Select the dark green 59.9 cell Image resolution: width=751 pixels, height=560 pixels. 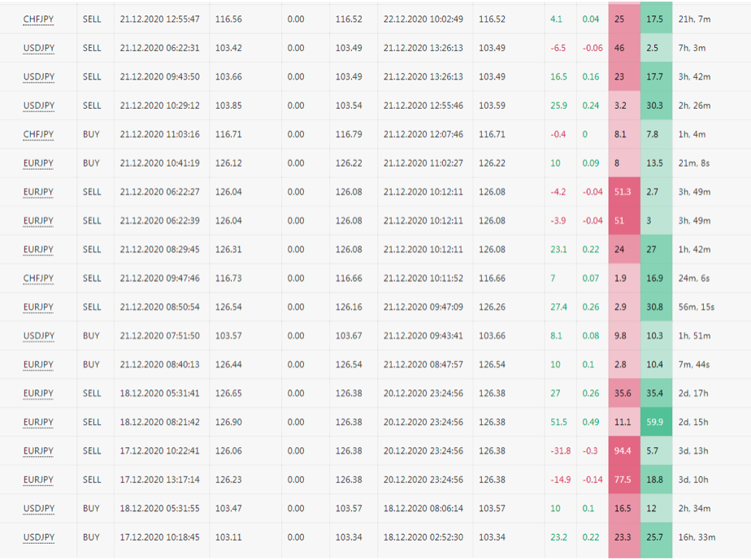point(656,422)
